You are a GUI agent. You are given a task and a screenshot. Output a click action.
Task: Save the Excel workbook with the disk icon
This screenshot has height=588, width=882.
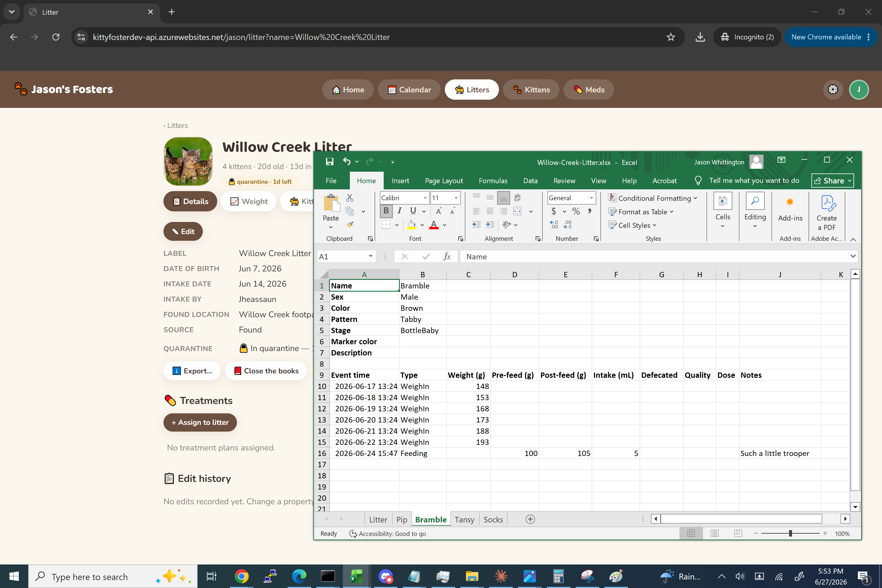[x=330, y=162]
